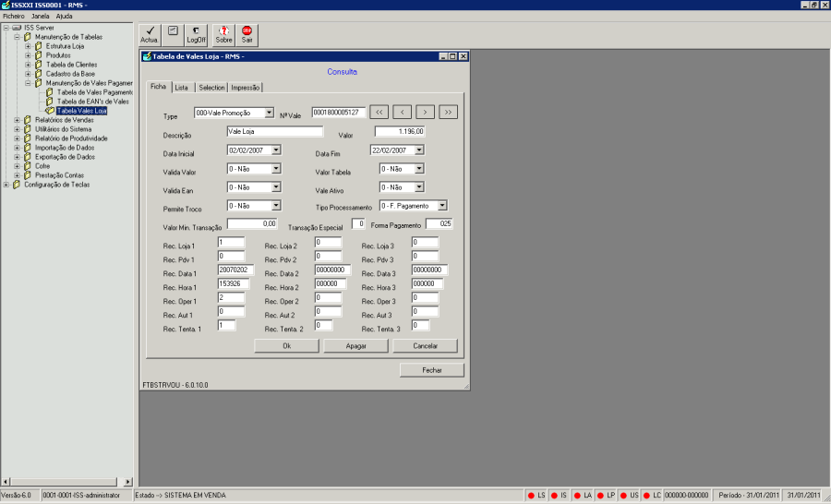Open the Tipo Processamento dropdown
This screenshot has width=831, height=504.
point(442,206)
